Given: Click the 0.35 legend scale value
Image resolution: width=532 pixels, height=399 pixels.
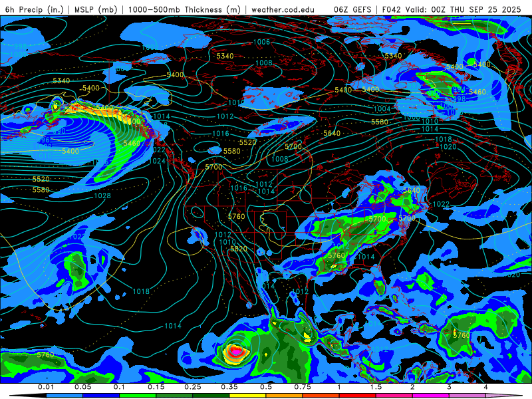Looking at the screenshot, I should pyautogui.click(x=229, y=387).
